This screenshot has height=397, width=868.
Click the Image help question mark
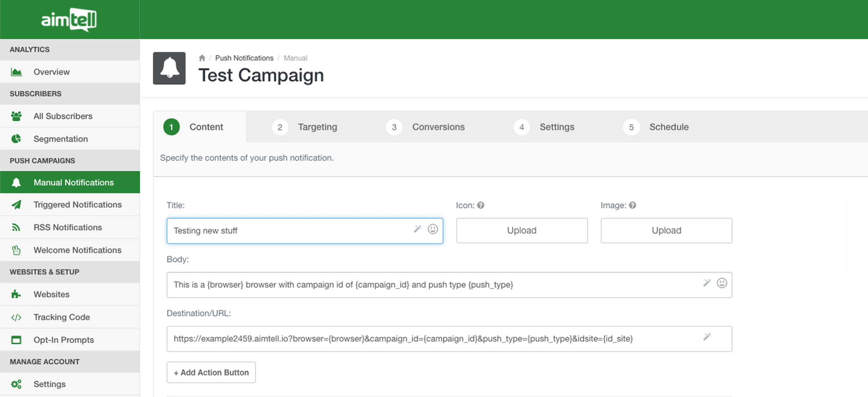click(x=633, y=205)
